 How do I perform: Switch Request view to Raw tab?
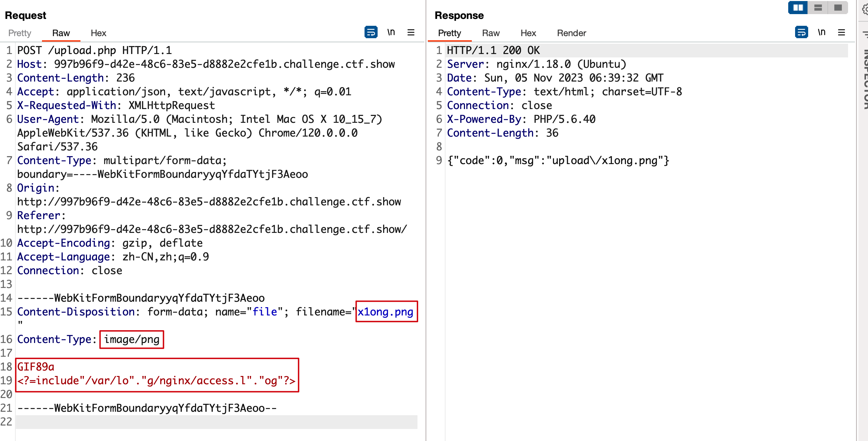61,33
